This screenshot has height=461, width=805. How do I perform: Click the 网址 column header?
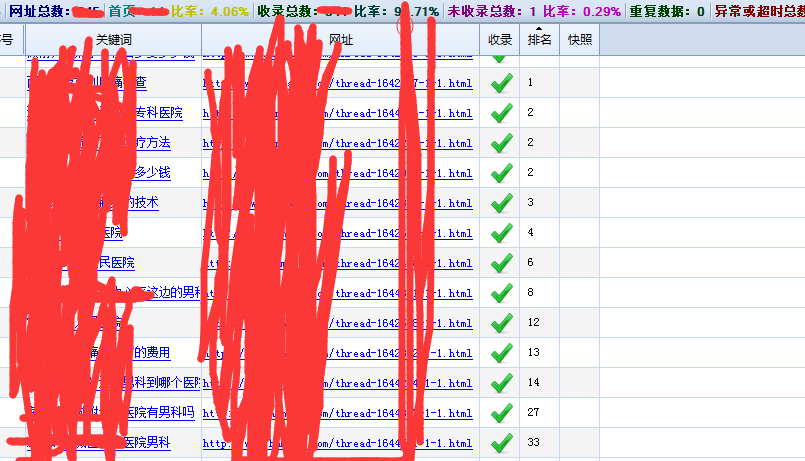[x=341, y=40]
